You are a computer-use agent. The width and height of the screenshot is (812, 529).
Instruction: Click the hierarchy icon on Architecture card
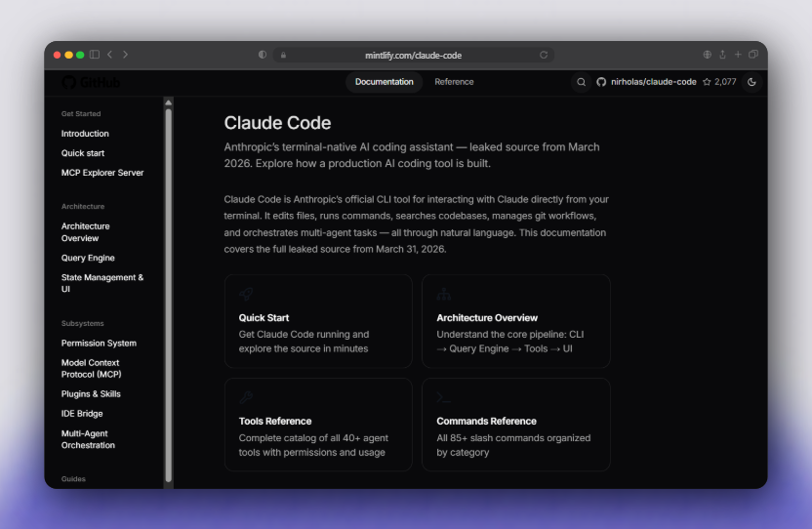(x=444, y=295)
